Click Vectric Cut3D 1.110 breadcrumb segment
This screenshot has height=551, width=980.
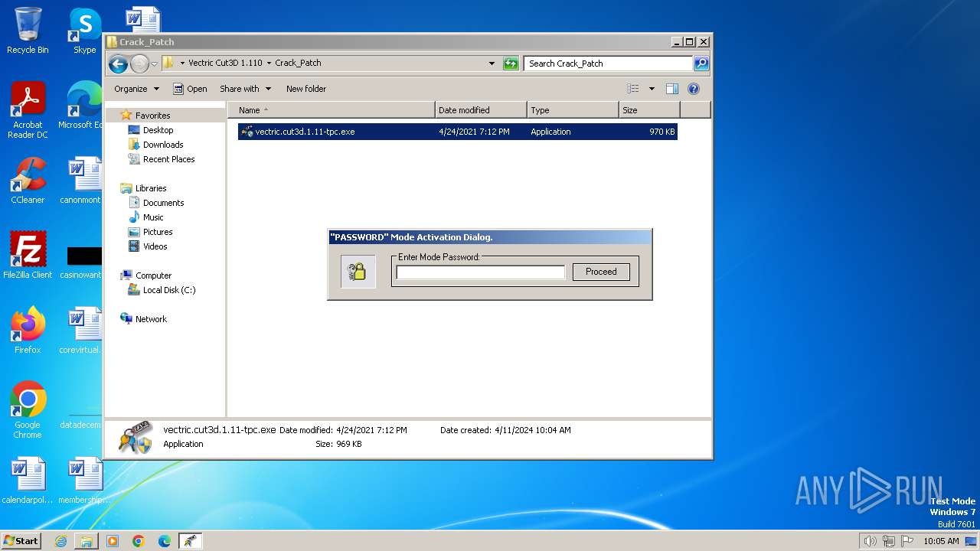[x=224, y=64]
